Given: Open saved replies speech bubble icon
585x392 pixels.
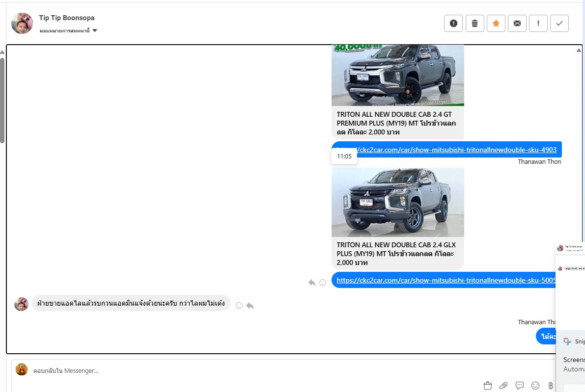Looking at the screenshot, I should click(x=520, y=385).
